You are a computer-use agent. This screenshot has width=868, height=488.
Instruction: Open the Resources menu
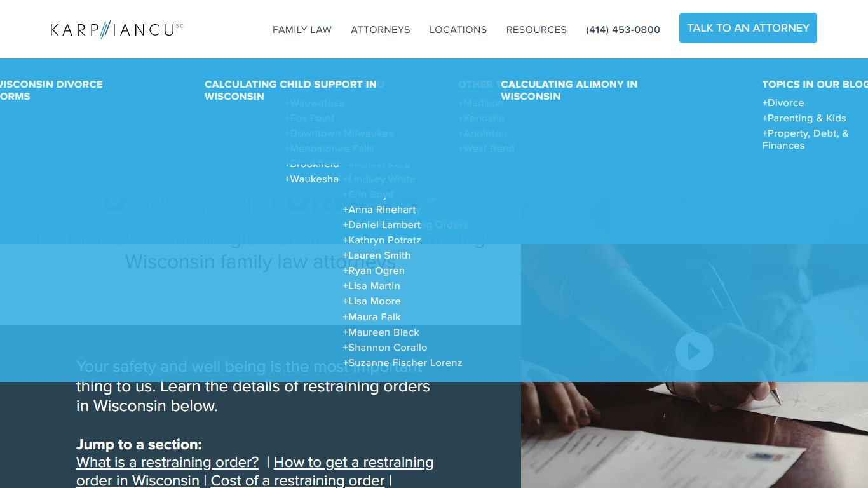click(x=536, y=30)
